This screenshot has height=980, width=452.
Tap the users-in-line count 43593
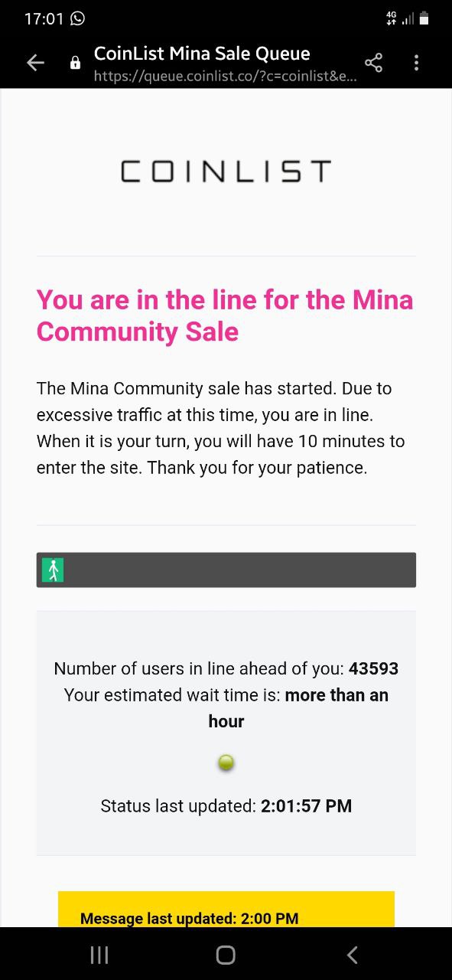tap(373, 668)
